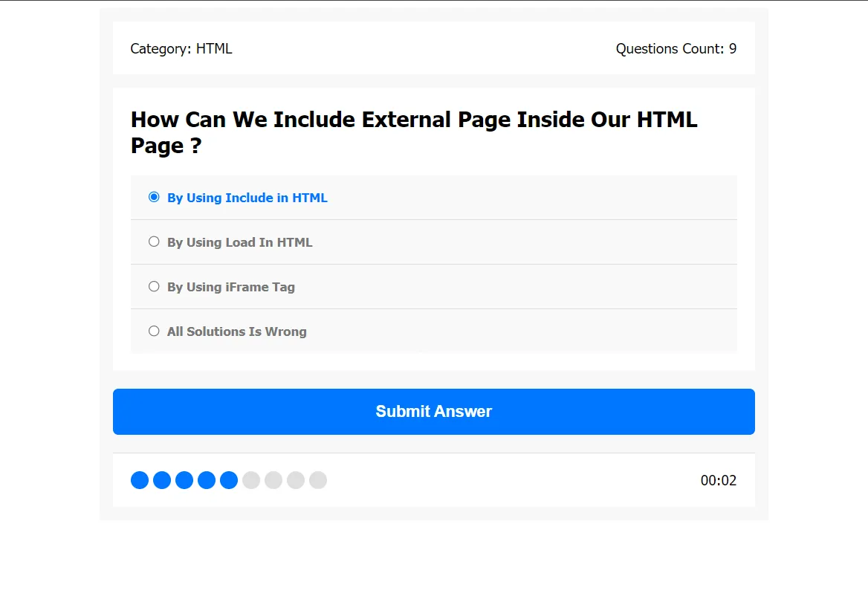This screenshot has height=605, width=868.
Task: Click the fourth blue progress bullet
Action: coord(207,480)
